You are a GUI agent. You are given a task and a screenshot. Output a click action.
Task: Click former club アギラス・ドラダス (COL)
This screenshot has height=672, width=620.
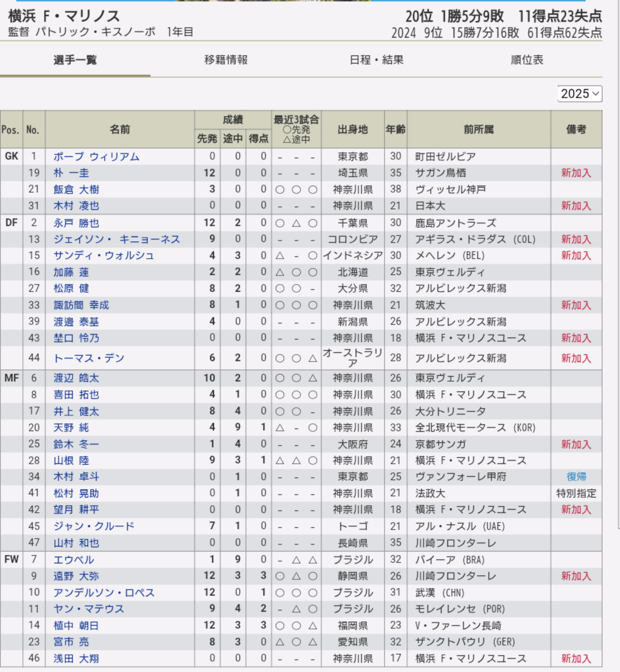475,239
